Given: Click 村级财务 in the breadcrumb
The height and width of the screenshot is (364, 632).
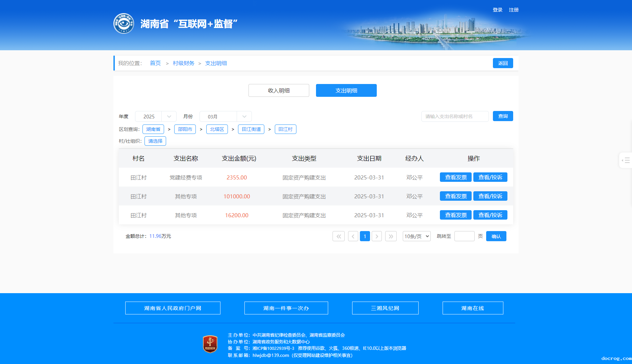Looking at the screenshot, I should point(183,63).
